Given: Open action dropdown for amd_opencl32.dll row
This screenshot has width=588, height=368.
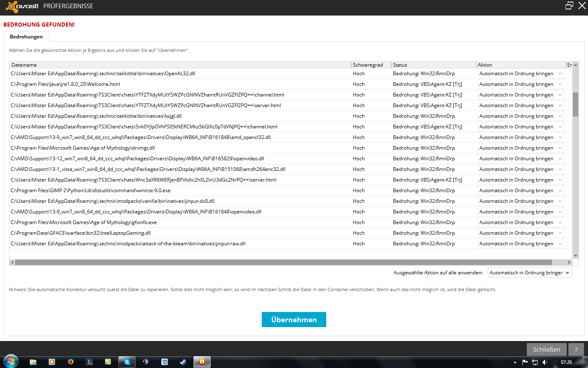Looking at the screenshot, I should (521, 137).
